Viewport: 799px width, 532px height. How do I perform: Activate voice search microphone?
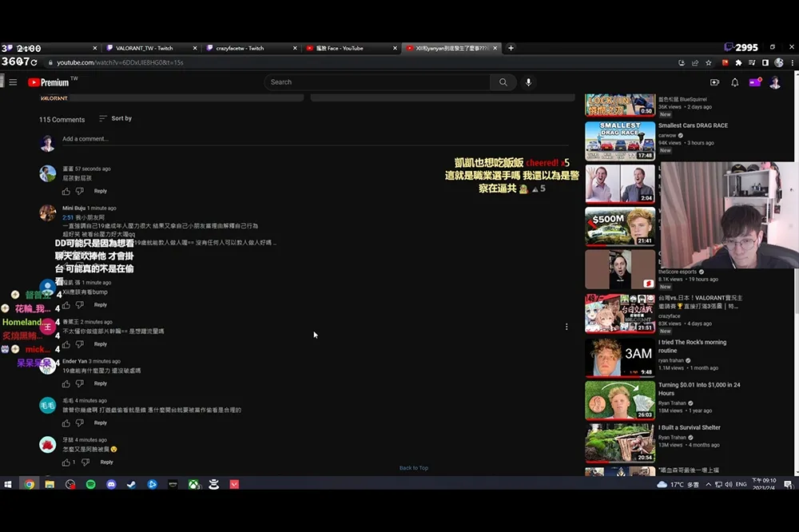click(x=528, y=82)
